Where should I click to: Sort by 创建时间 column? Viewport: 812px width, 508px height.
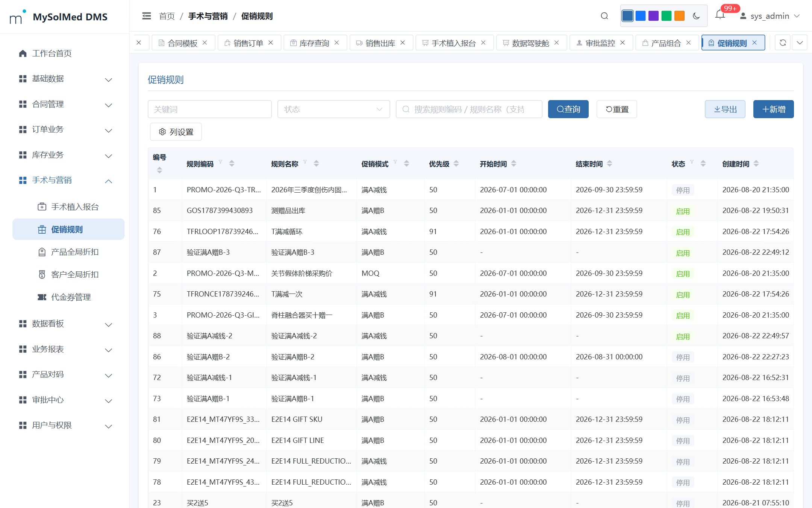[756, 163]
